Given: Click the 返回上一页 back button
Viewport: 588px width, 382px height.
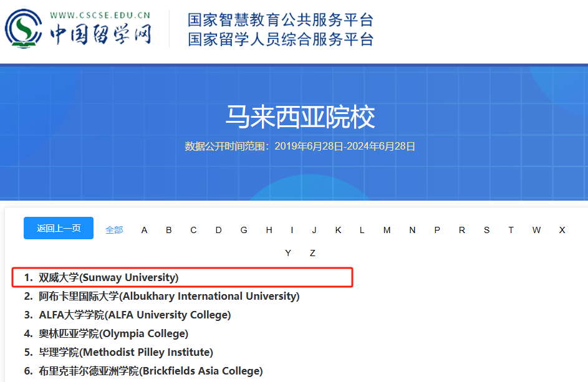Looking at the screenshot, I should tap(58, 228).
